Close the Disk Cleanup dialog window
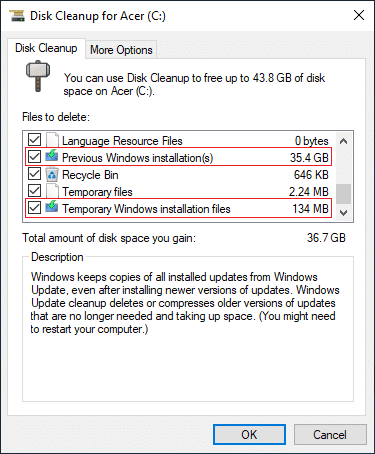 [359, 15]
